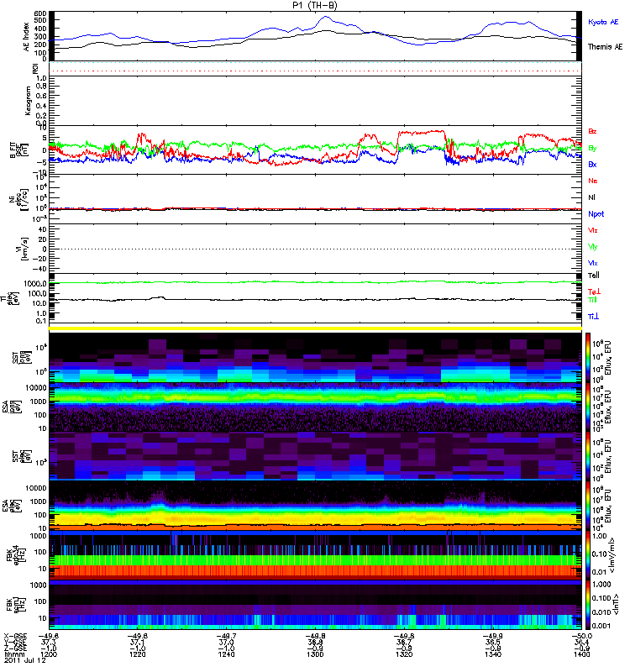Select the 1240 time tick label
Screen dimensions: 630x672
pyautogui.click(x=226, y=654)
